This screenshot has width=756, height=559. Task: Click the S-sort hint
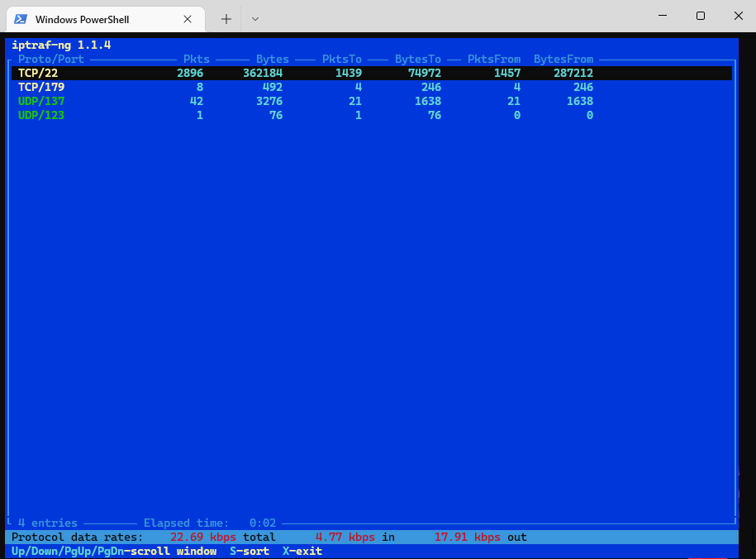250,551
